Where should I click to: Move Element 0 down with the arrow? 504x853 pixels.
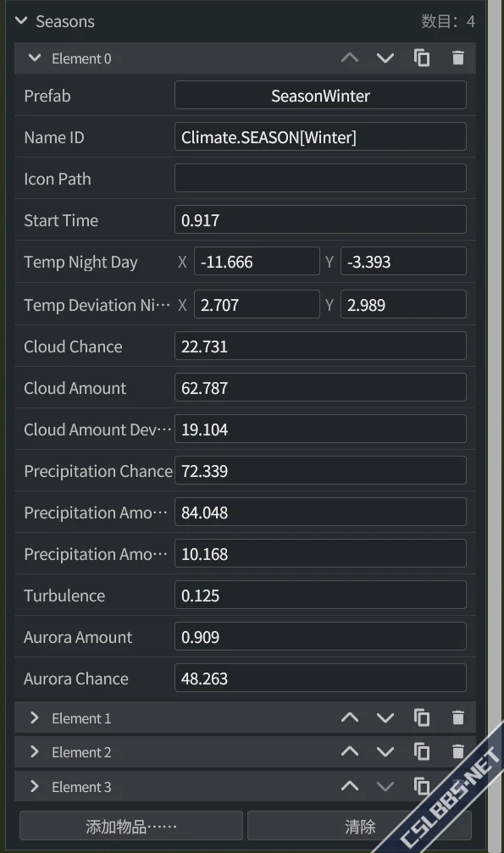tap(385, 58)
